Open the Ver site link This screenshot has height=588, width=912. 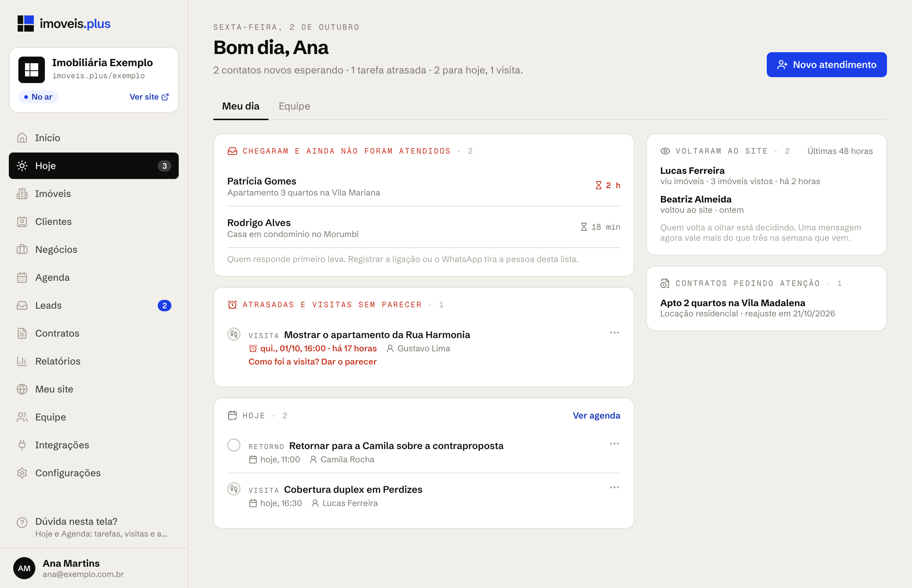[x=149, y=97]
